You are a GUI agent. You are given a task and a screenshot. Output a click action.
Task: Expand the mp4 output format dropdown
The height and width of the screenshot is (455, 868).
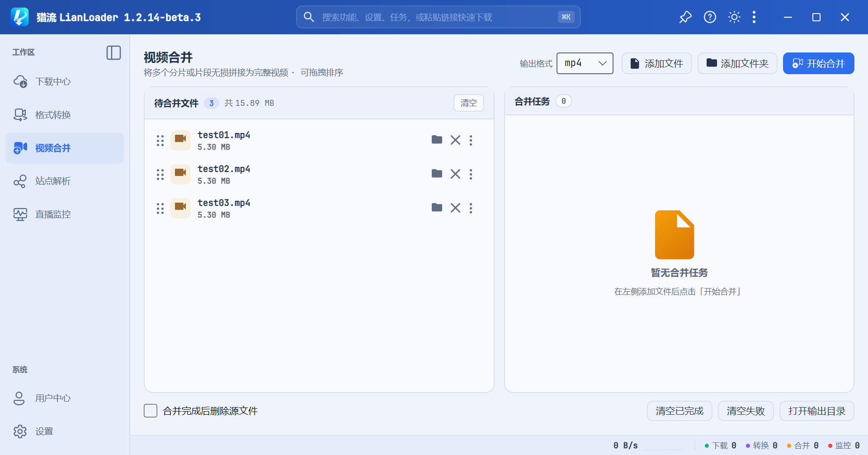coord(585,63)
